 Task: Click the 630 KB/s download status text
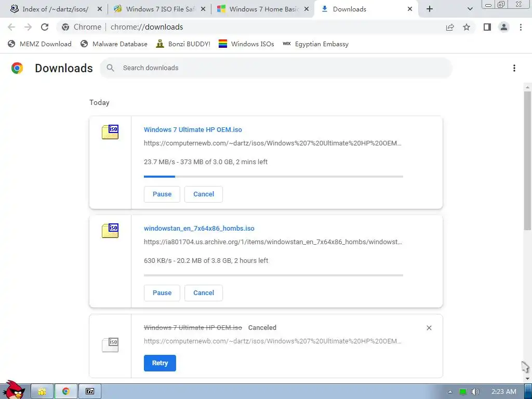coord(206,261)
